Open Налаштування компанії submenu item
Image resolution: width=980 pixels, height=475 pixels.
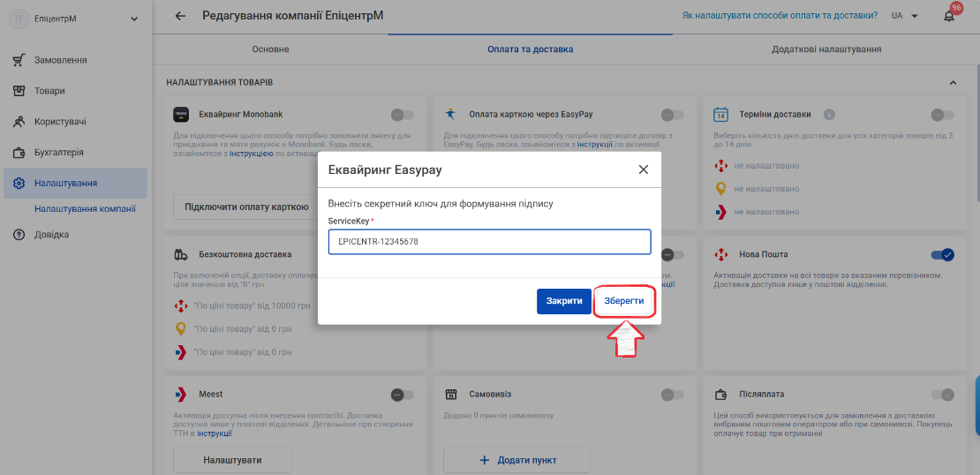85,208
